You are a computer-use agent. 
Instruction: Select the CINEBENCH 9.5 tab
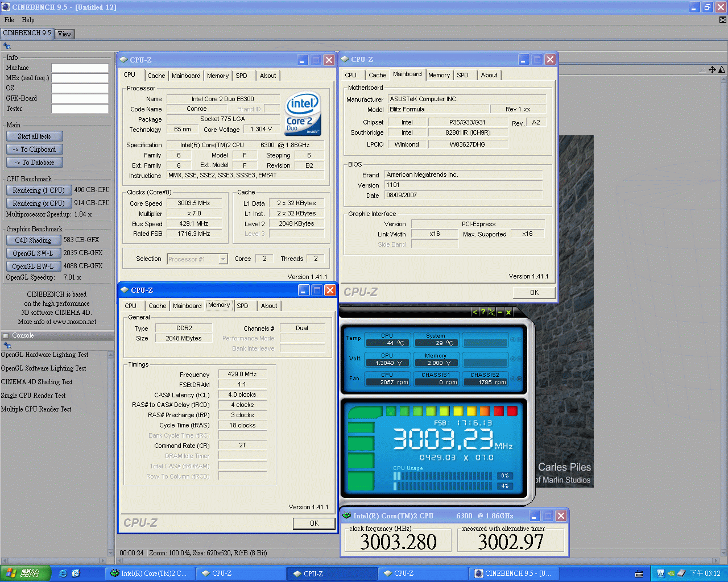[x=27, y=34]
